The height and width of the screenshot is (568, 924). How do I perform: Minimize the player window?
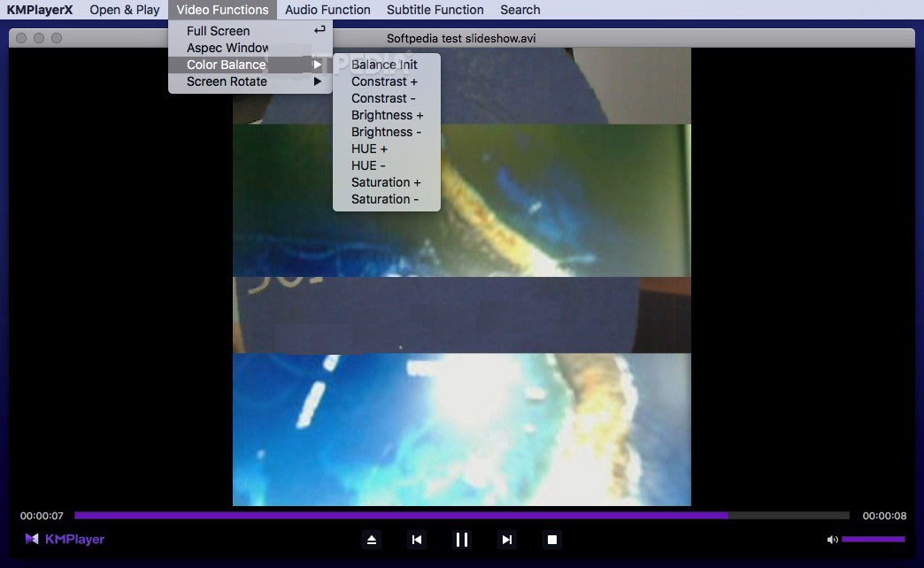pos(39,38)
